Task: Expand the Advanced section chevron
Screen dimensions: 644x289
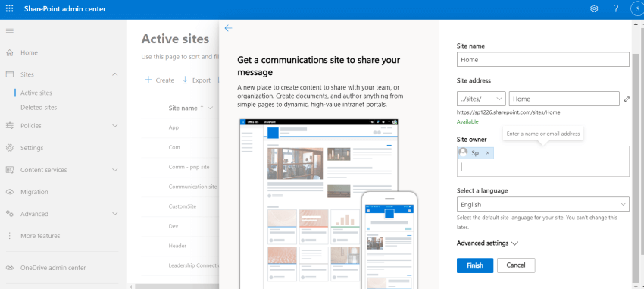Action: tap(115, 214)
